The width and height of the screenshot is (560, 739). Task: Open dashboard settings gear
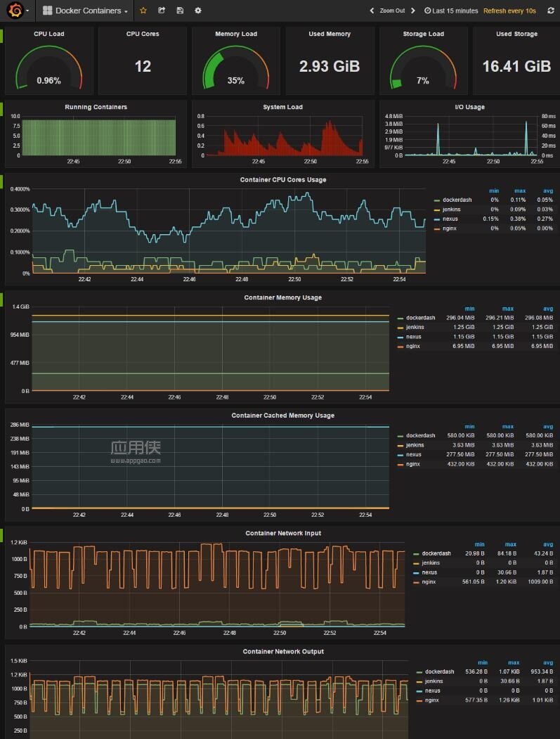click(198, 11)
